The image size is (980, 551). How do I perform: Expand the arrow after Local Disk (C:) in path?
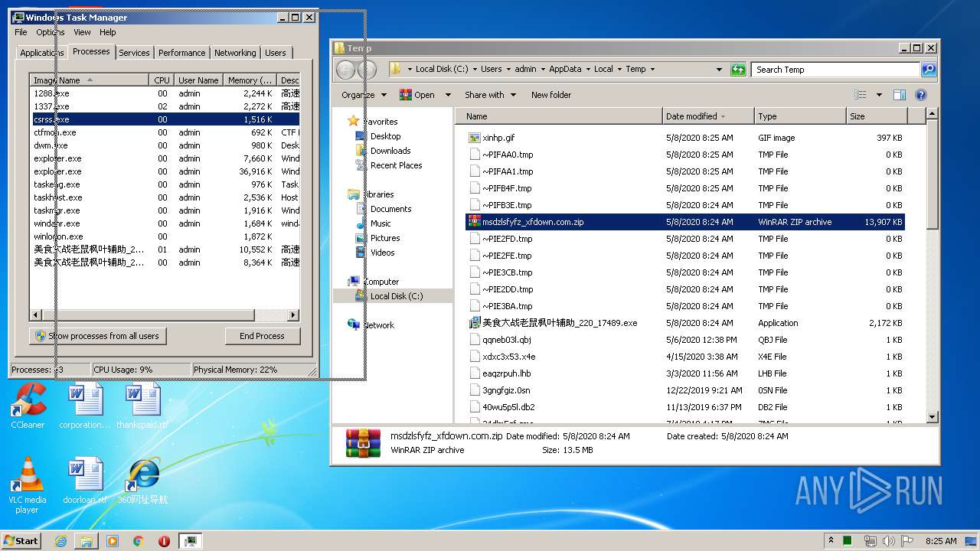pyautogui.click(x=475, y=69)
